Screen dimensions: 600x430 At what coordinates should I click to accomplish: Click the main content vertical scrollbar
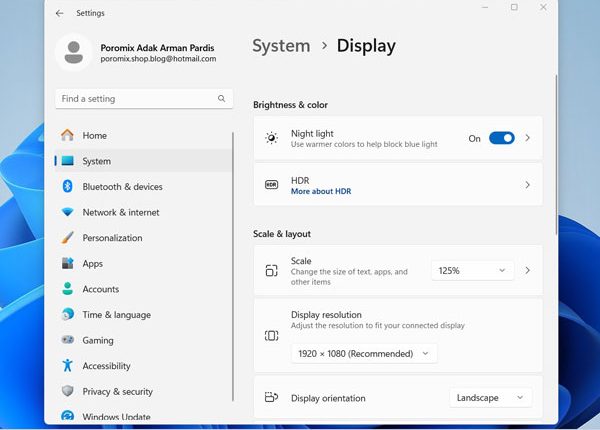(556, 155)
